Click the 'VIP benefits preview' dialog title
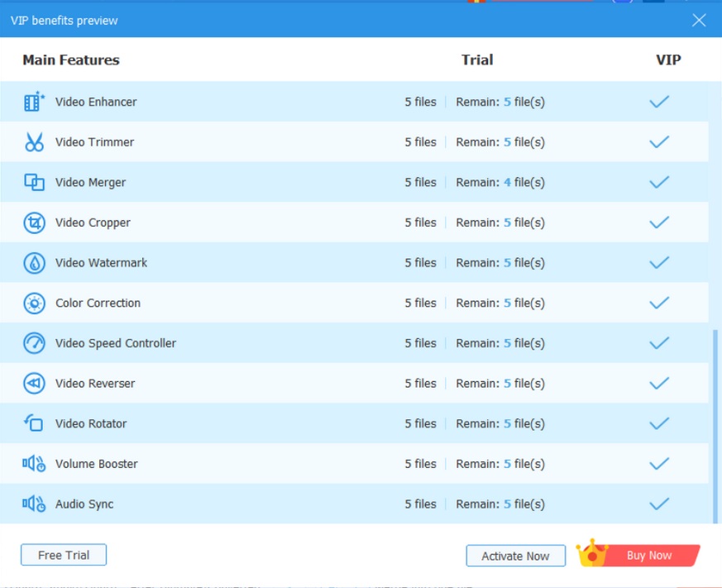The image size is (722, 588). tap(64, 21)
